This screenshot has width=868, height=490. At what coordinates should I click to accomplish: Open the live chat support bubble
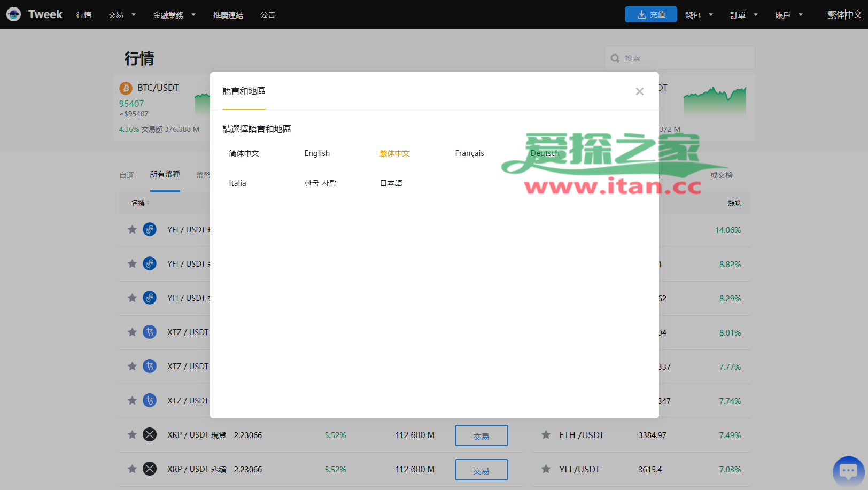coord(848,471)
